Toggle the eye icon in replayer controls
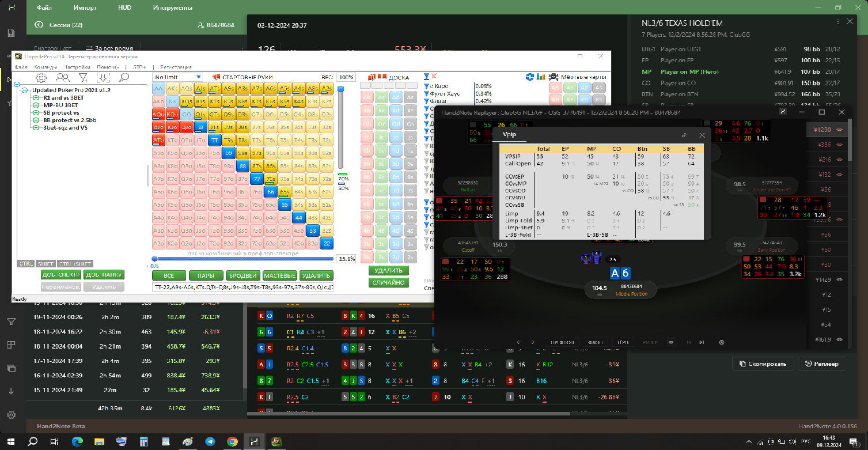The height and width of the screenshot is (450, 868). pyautogui.click(x=671, y=342)
